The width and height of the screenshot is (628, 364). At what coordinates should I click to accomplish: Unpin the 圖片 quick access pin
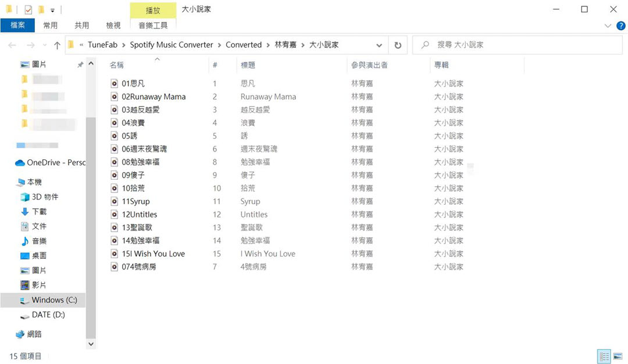[x=80, y=65]
